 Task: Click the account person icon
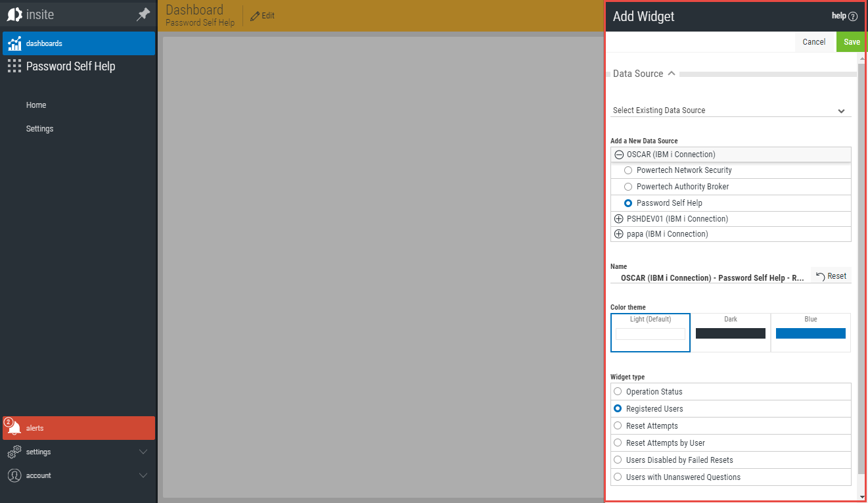pyautogui.click(x=14, y=475)
